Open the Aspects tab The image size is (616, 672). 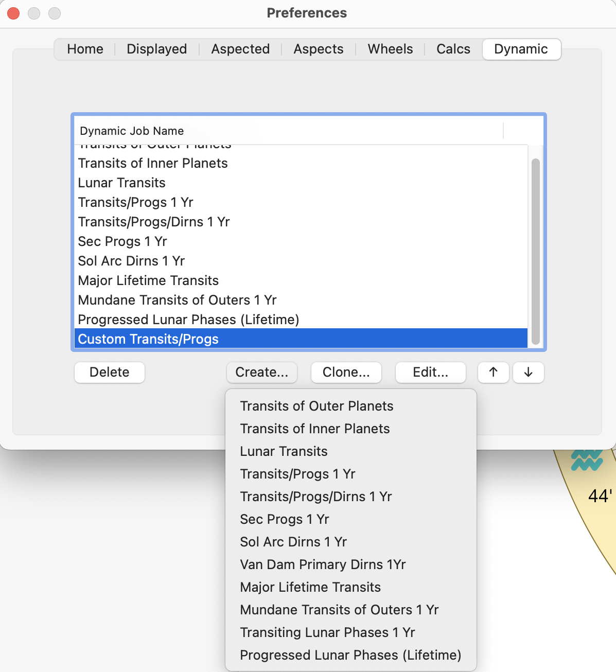point(318,49)
